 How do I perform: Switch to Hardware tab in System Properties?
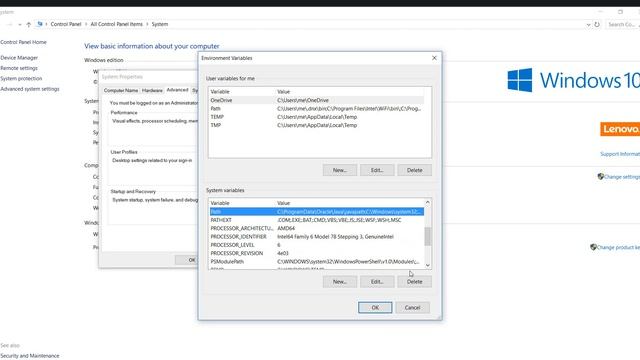pyautogui.click(x=152, y=90)
